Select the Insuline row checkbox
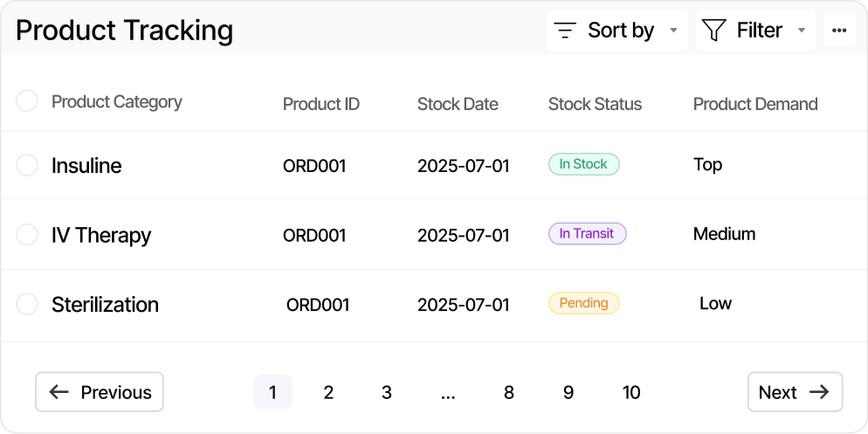 [x=26, y=165]
